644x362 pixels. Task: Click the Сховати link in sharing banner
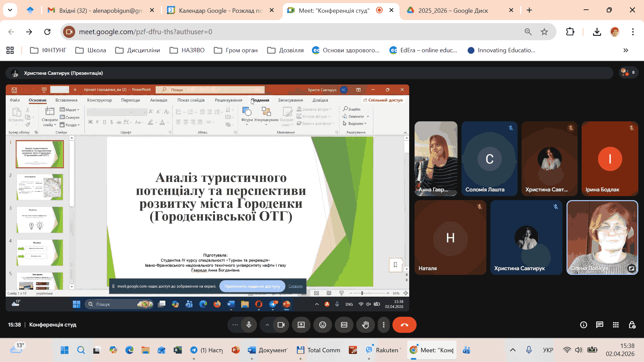[295, 286]
